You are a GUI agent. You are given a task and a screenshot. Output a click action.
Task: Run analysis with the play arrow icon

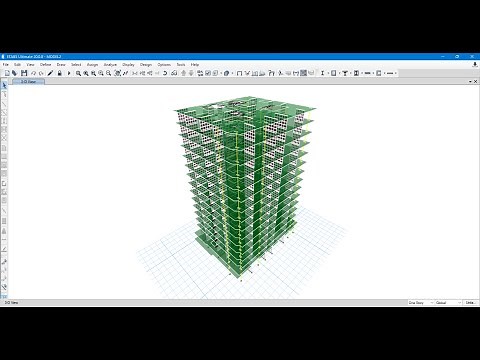[69, 73]
